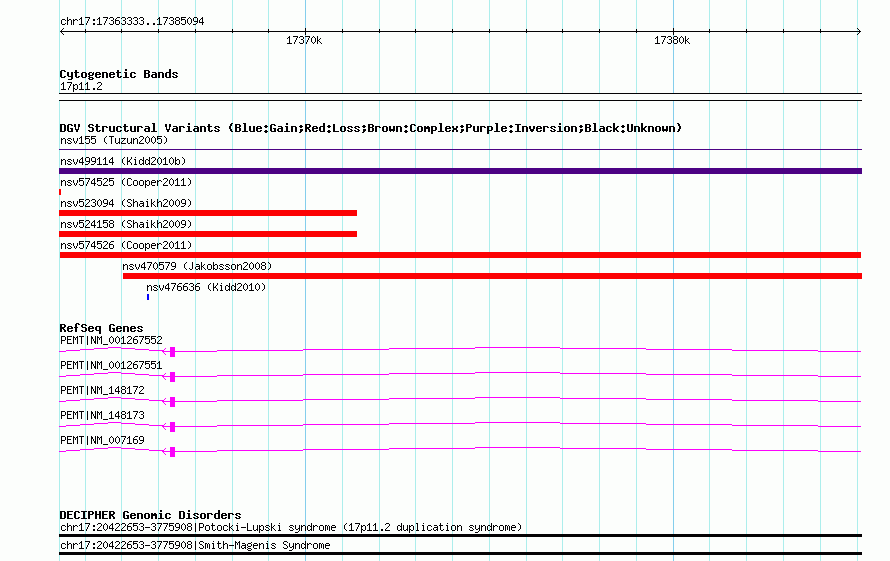Click the nsv523094 (Shaikh2009) label

point(126,203)
